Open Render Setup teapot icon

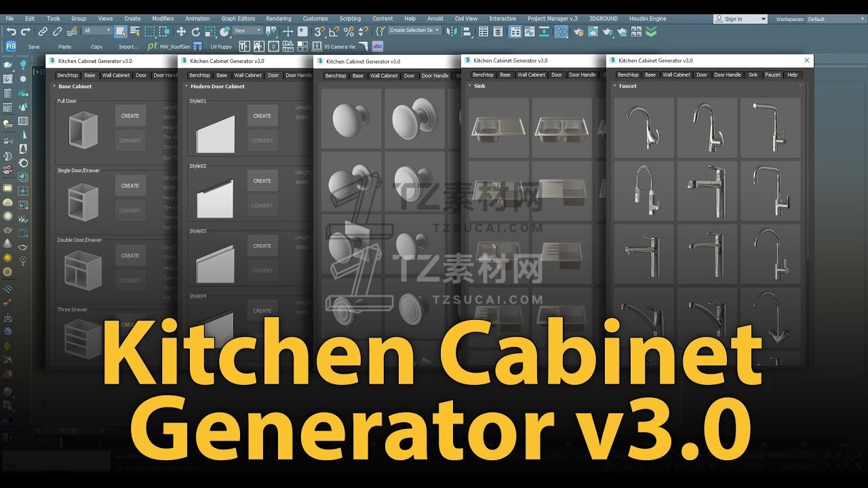(578, 32)
